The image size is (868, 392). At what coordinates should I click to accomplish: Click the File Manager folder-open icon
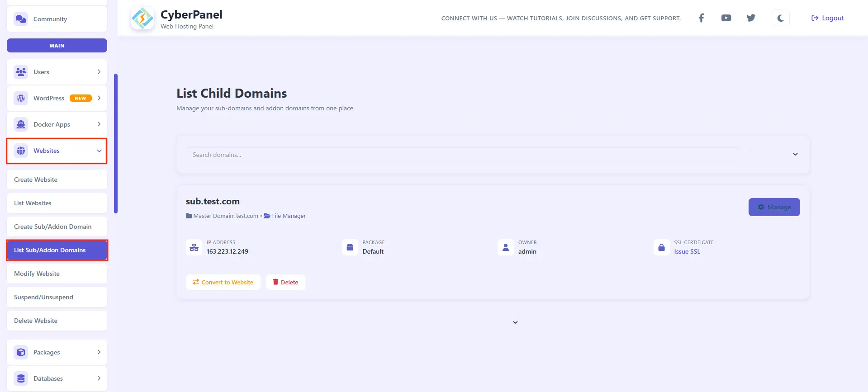[x=267, y=216]
